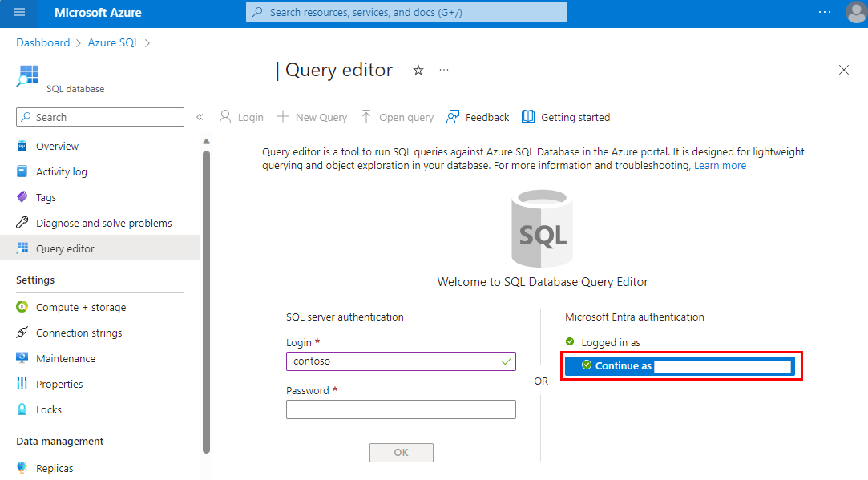Click 'Welcome to SQL Database Query Editor' text
Image resolution: width=868 pixels, height=480 pixels.
click(x=543, y=282)
